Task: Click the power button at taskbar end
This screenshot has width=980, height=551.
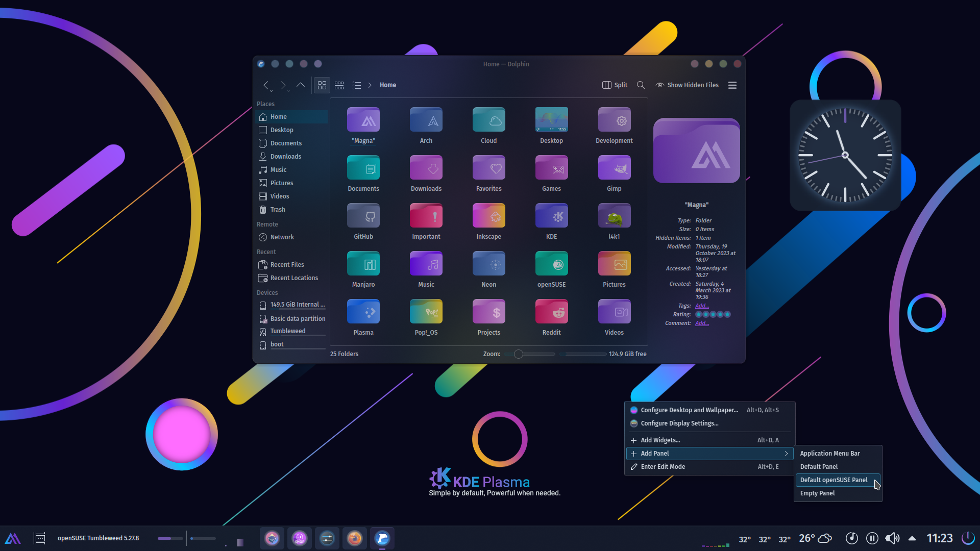Action: [968, 538]
